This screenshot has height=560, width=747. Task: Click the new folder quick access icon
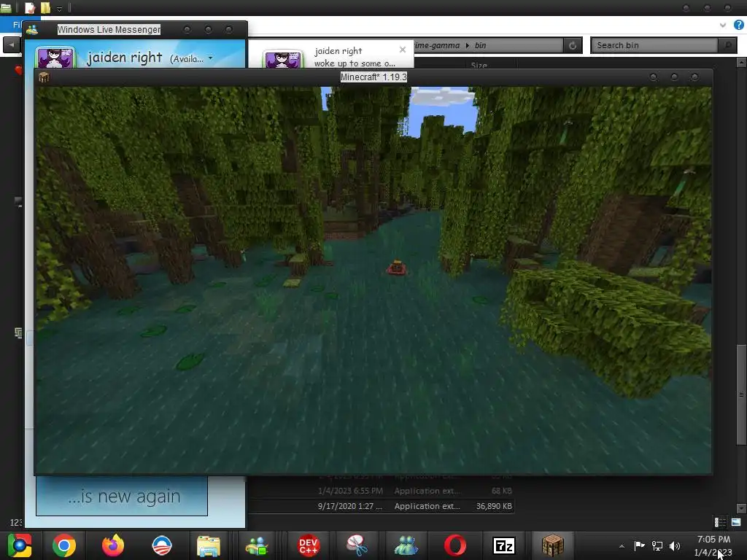point(45,7)
